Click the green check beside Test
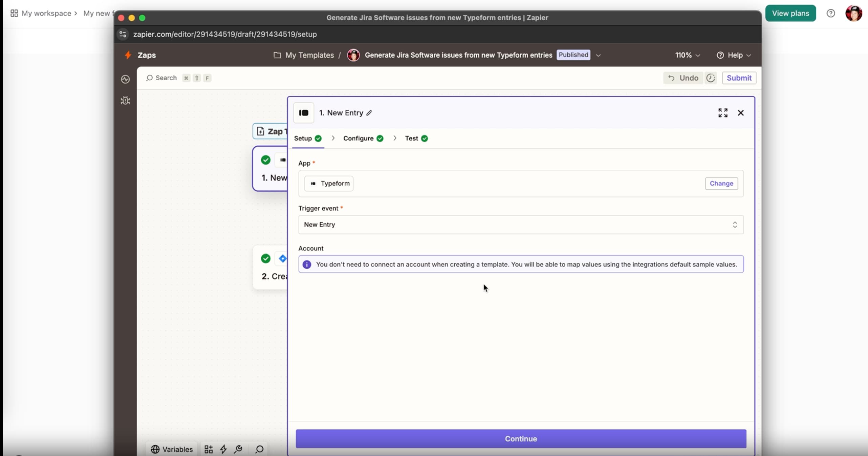Screen dimensions: 868x456 tap(425, 138)
